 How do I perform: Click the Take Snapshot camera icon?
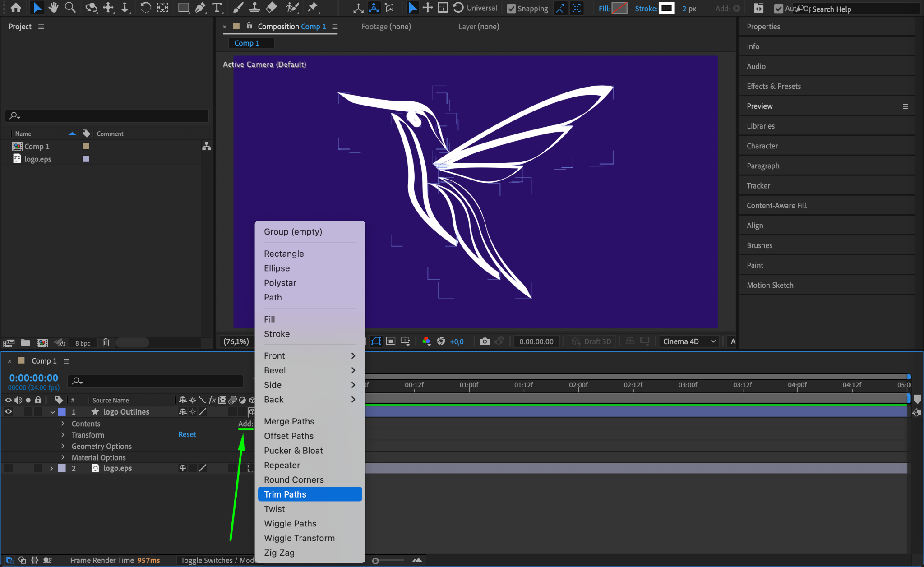click(485, 341)
